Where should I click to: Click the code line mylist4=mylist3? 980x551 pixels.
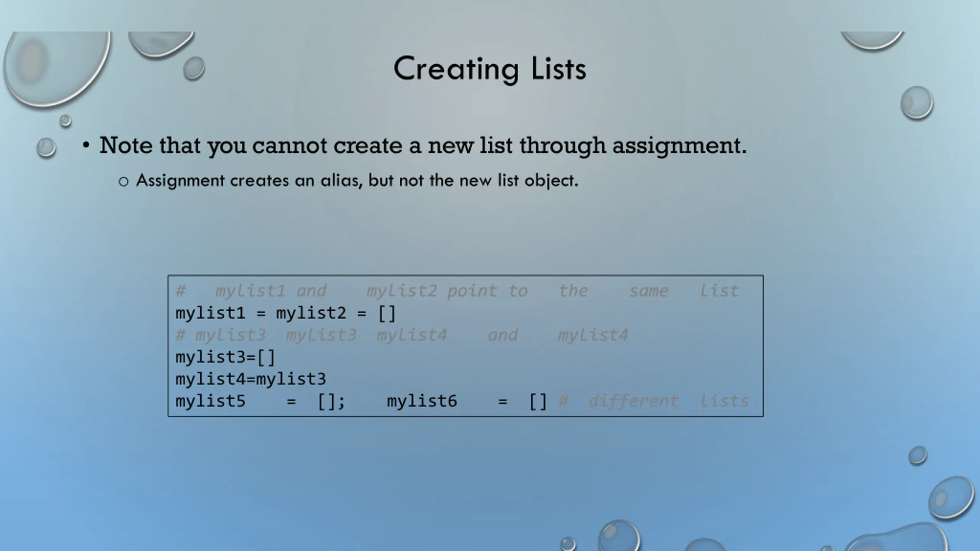pyautogui.click(x=251, y=379)
